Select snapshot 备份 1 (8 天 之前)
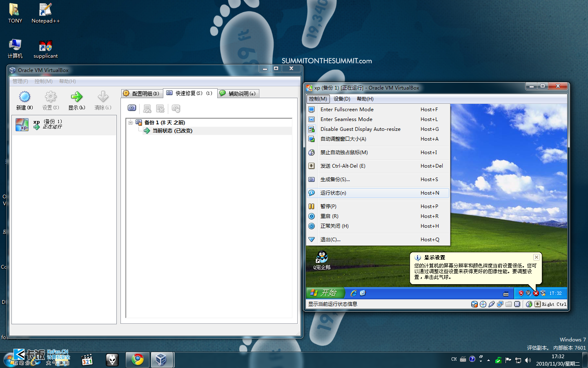This screenshot has width=588, height=368. coord(165,122)
